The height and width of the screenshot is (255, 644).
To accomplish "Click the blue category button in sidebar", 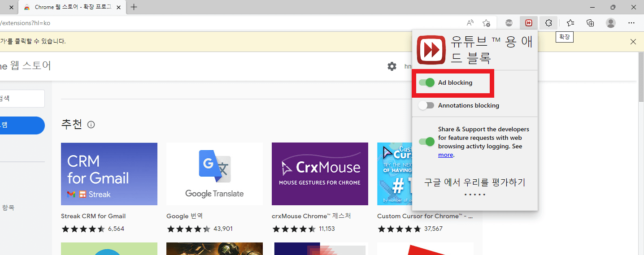I will 22,125.
